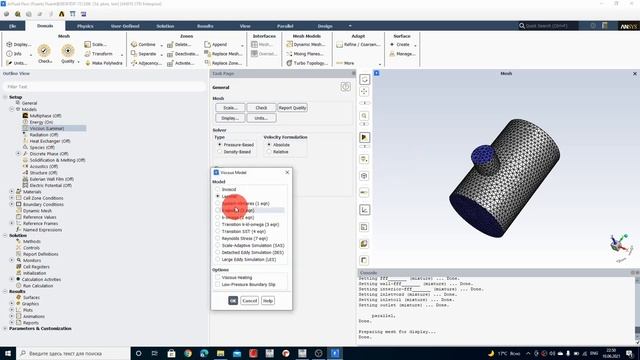Open the Quality dropdown arrow in ribbon

[x=78, y=62]
